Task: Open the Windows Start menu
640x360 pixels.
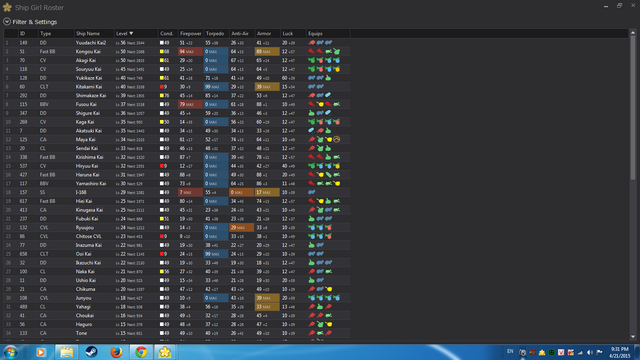Action: click(10, 352)
